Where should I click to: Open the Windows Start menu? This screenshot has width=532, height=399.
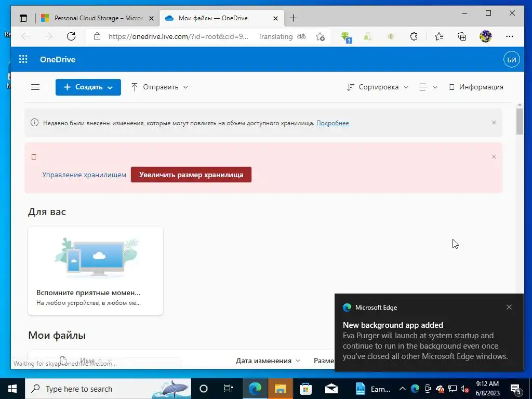tap(12, 389)
